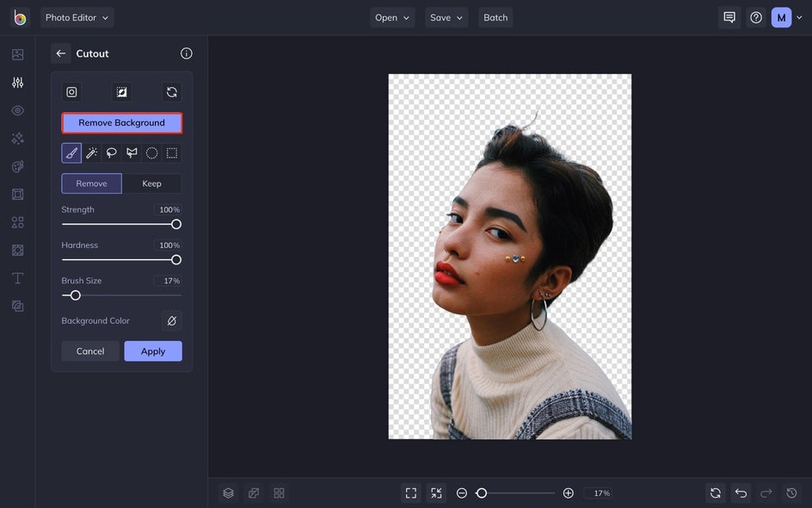Select the Lasso tool
Screen dimensions: 812x508
pos(111,153)
